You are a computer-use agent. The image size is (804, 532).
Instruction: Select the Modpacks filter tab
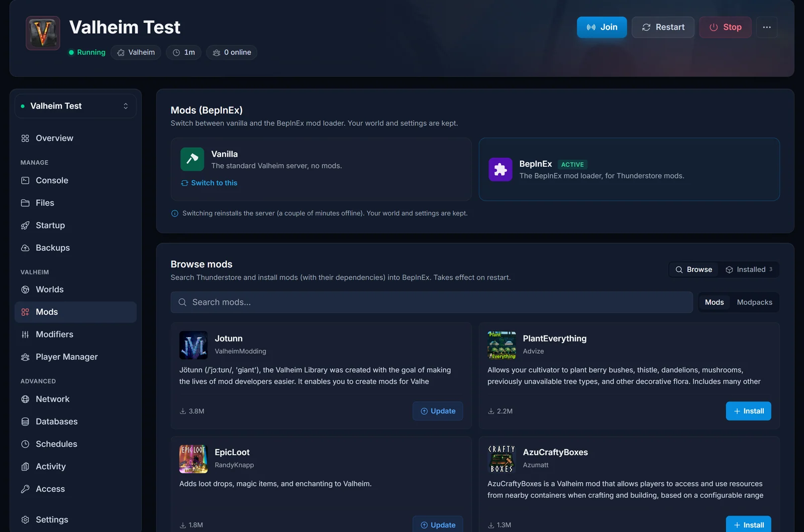755,302
